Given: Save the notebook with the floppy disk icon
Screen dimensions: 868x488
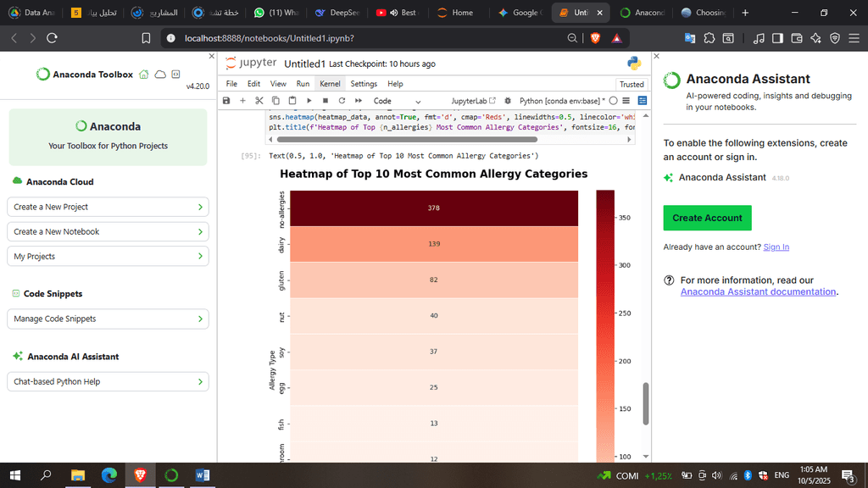Looking at the screenshot, I should (226, 101).
